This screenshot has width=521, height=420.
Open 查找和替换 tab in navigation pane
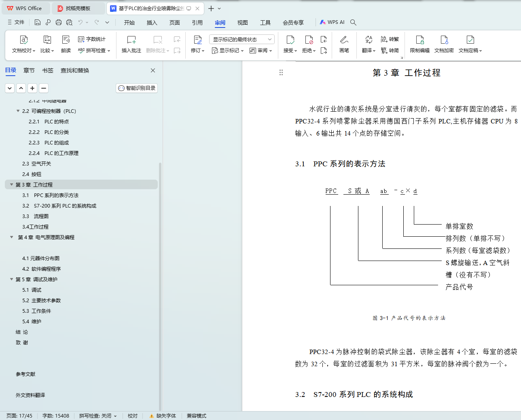[x=75, y=70]
